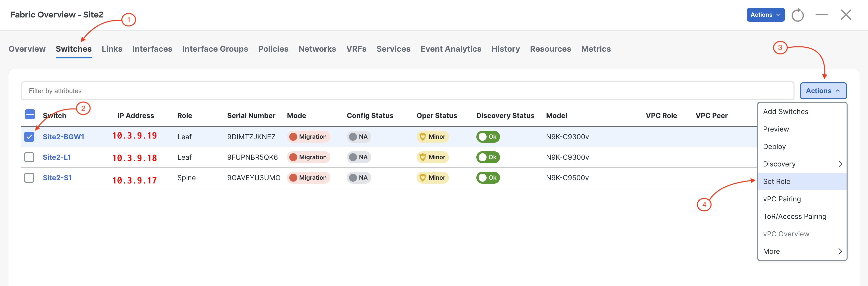Screen dimensions: 868x286
Task: Click NA config status for Site2-BGW1
Action: [359, 137]
